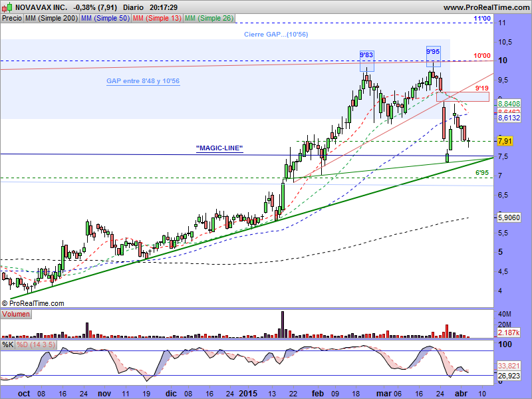This screenshot has width=532, height=399.
Task: Select the Precio legend label
Action: (12, 19)
